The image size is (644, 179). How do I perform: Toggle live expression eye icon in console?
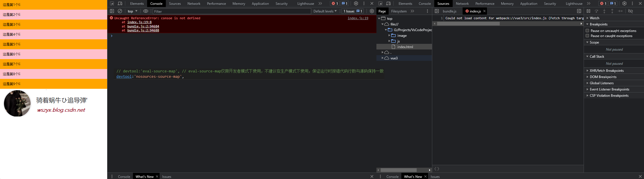[146, 11]
